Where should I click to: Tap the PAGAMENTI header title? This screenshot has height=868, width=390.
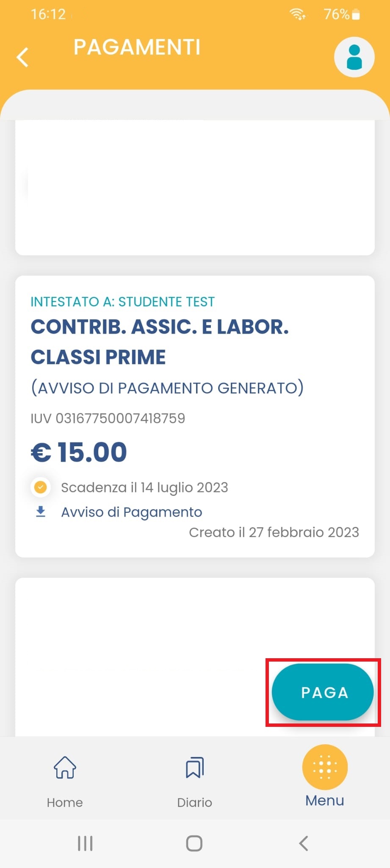click(137, 47)
